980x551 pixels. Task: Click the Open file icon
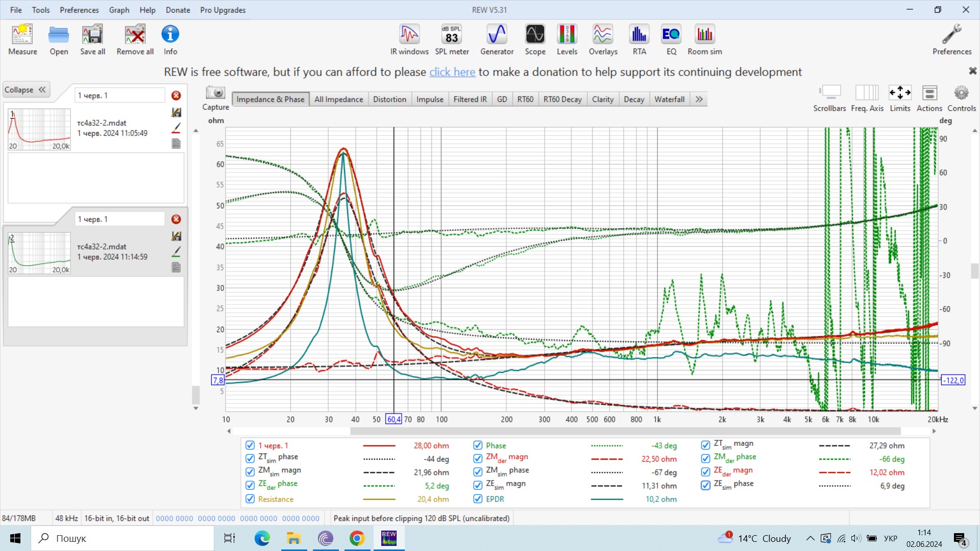coord(59,39)
